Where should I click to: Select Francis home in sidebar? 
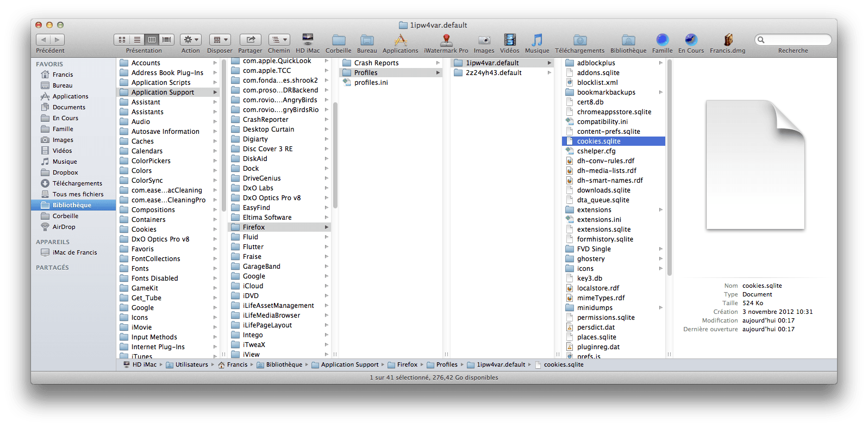73,75
